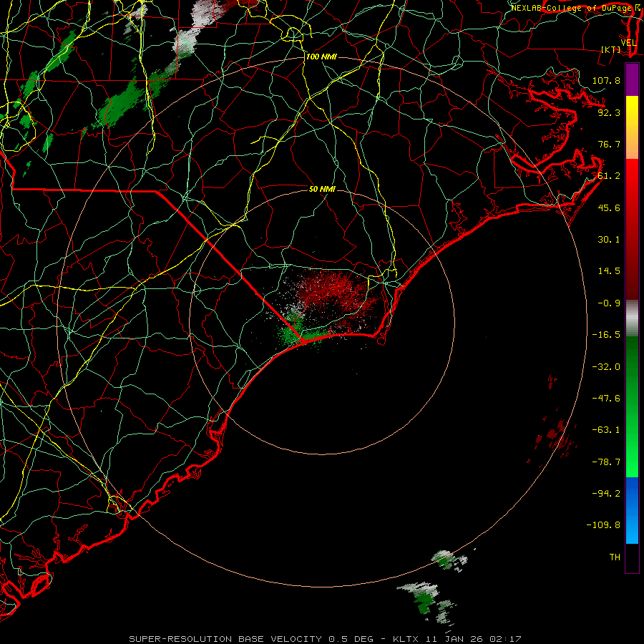Viewport: 644px width, 644px height.
Task: Click the TH legend label
Action: (615, 557)
